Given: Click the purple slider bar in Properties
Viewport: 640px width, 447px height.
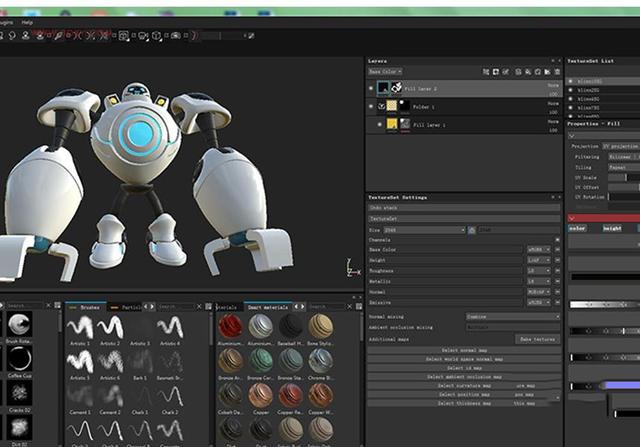Looking at the screenshot, I should pos(622,385).
